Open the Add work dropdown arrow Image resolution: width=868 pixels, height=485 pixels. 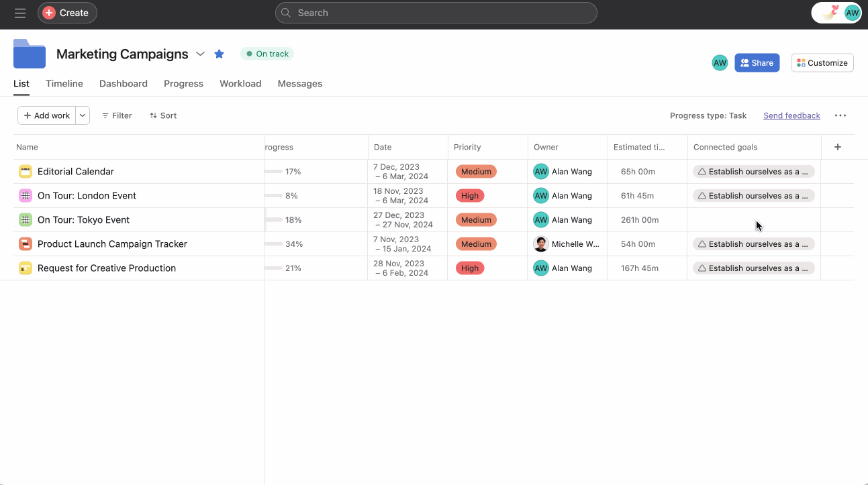83,115
